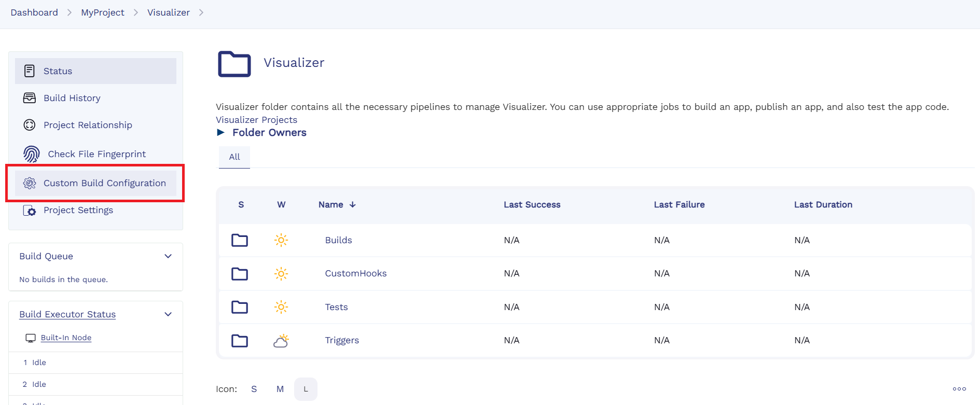This screenshot has height=405, width=980.
Task: Click the sunny weather icon for CustomHooks
Action: 281,273
